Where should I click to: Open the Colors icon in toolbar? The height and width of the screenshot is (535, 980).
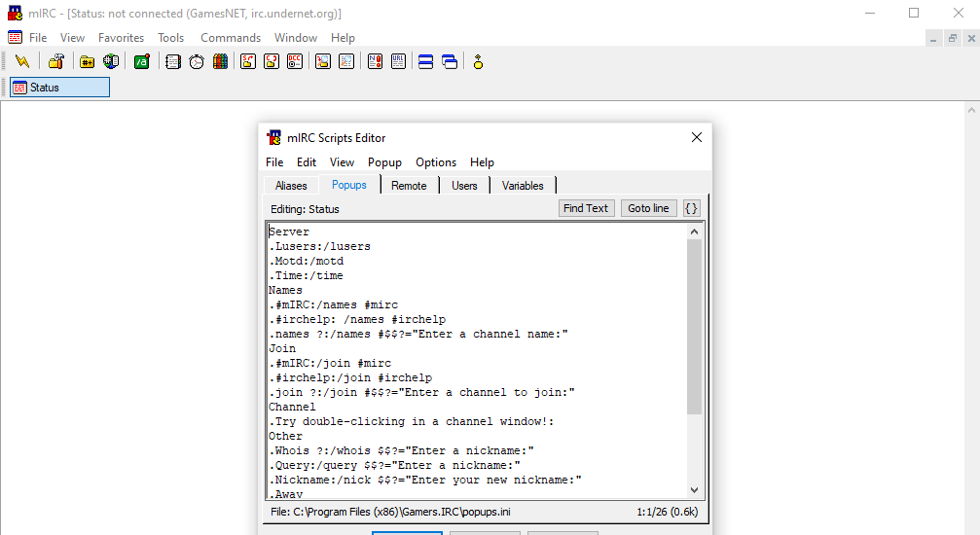[220, 62]
